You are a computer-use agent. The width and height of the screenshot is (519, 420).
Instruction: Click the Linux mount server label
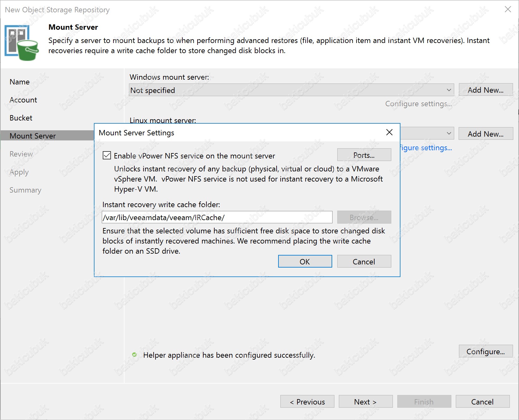point(163,120)
